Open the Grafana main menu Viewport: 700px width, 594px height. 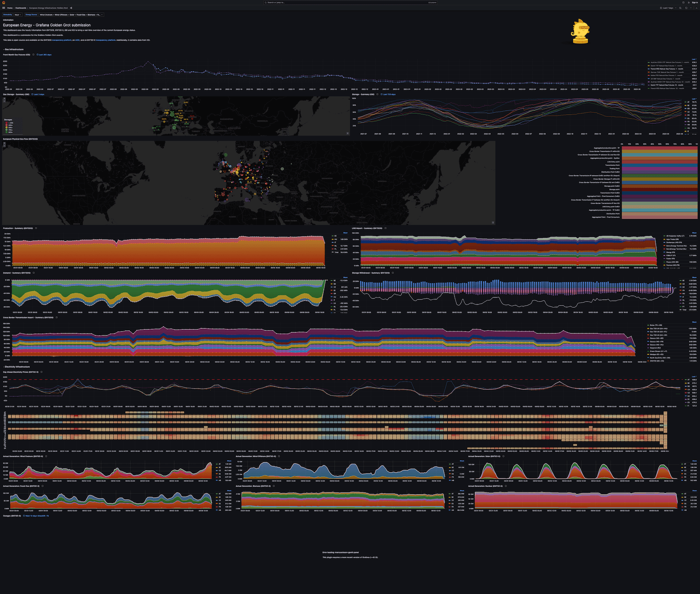click(3, 8)
